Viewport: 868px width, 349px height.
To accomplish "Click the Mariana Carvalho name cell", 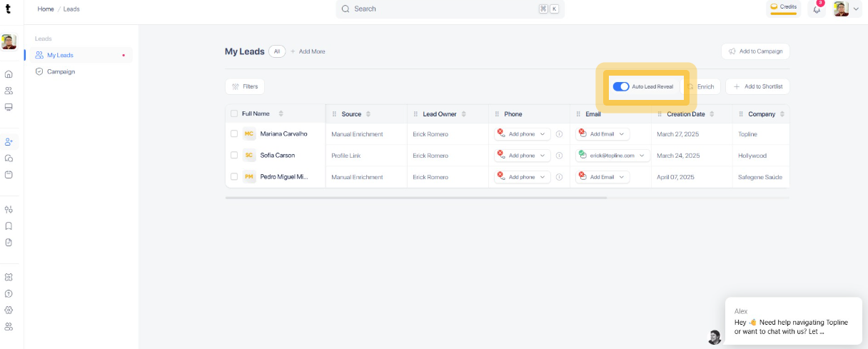I will 283,133.
